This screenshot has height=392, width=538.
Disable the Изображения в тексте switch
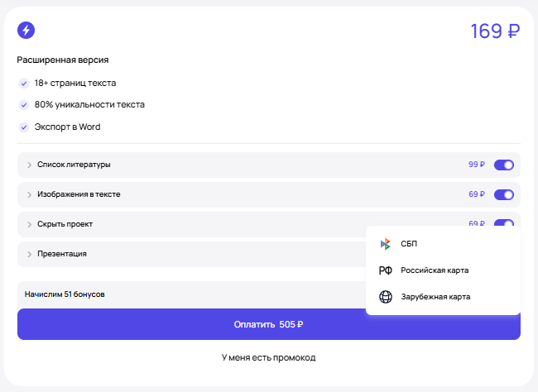tap(503, 194)
